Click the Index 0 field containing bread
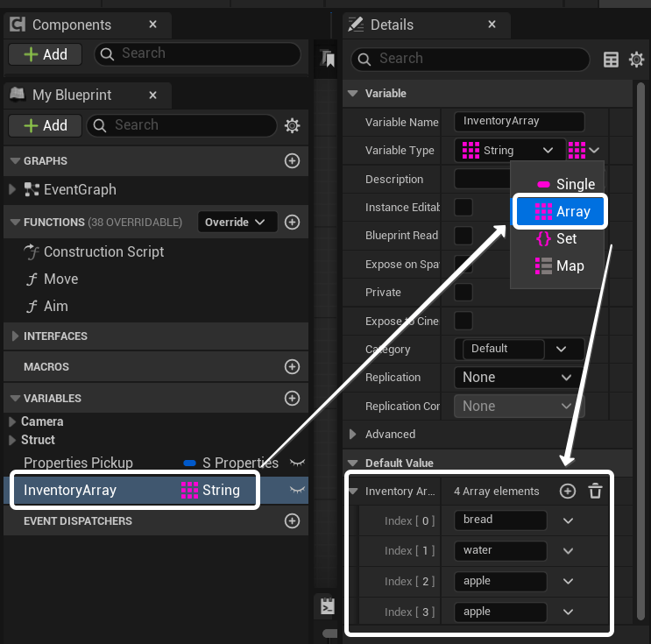This screenshot has height=644, width=651. [500, 520]
